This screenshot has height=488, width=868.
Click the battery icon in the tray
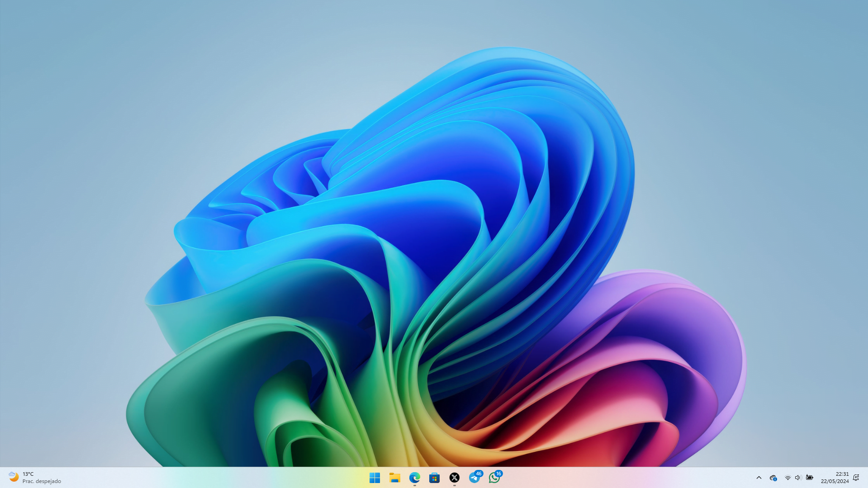809,478
